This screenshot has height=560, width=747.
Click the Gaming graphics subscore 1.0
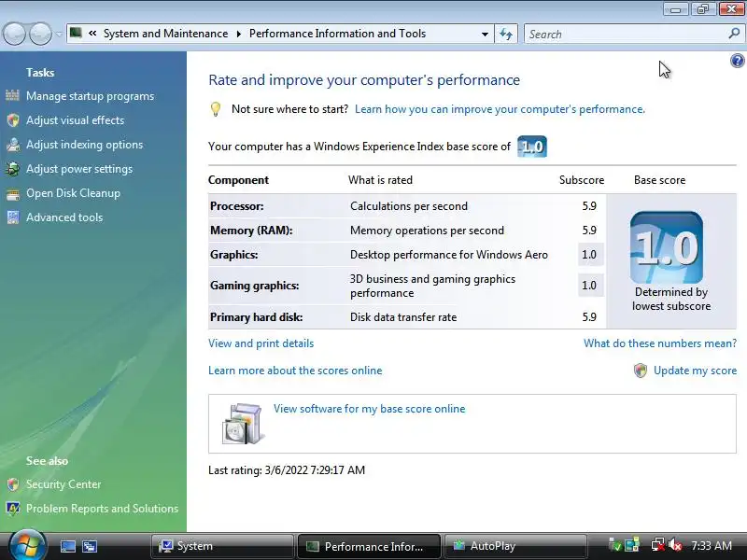[589, 286]
